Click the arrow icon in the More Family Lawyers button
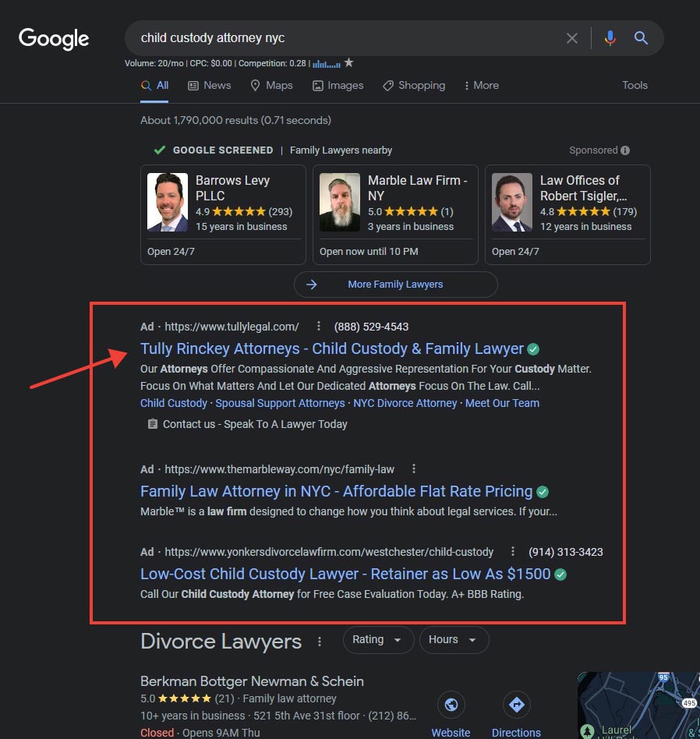 tap(312, 285)
